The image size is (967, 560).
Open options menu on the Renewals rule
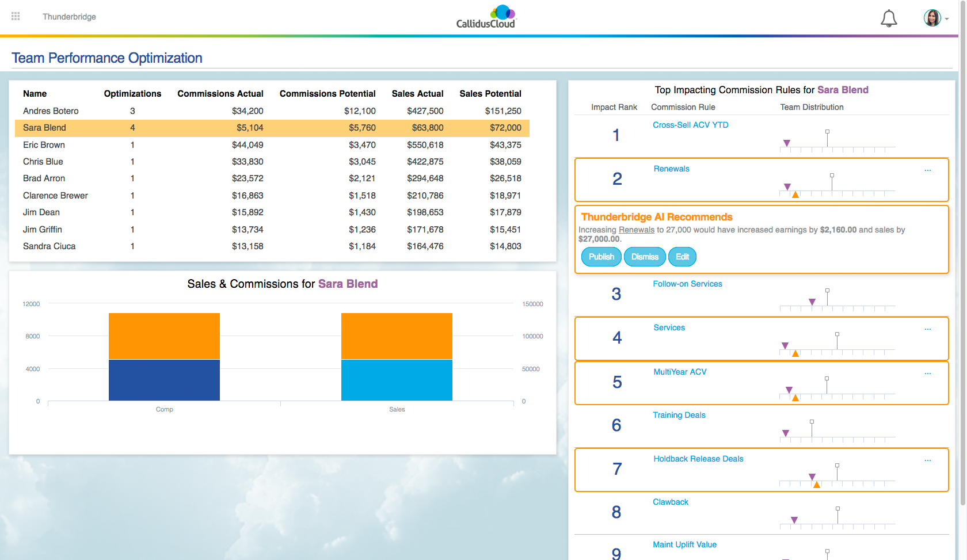click(928, 170)
